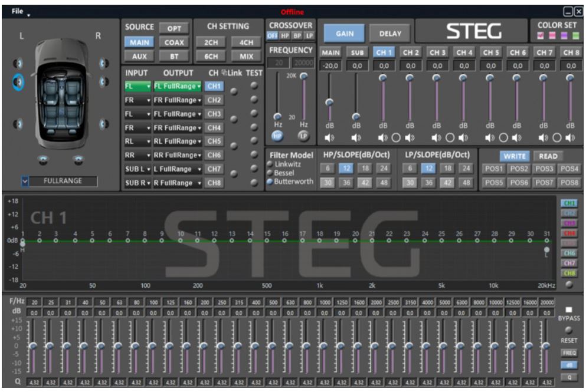Viewport: 586px width, 392px height.
Task: Expand the FR FullRange output dropdown for CH2
Action: point(177,100)
